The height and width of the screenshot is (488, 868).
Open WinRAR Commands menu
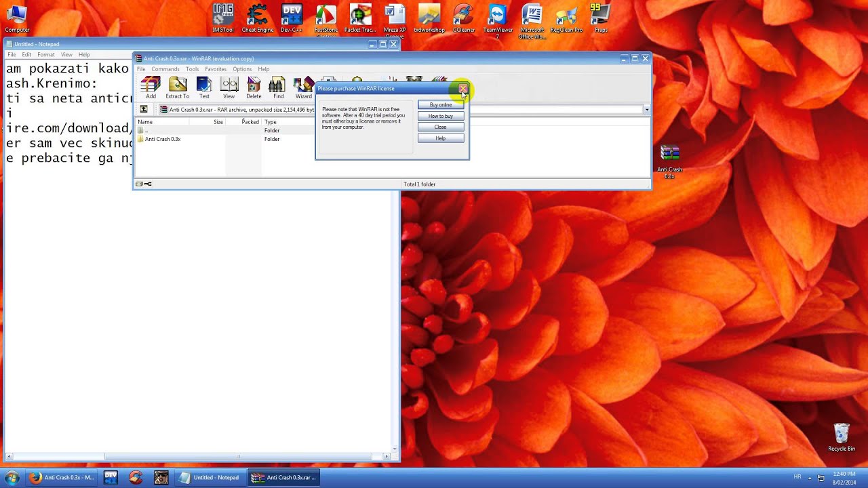165,69
